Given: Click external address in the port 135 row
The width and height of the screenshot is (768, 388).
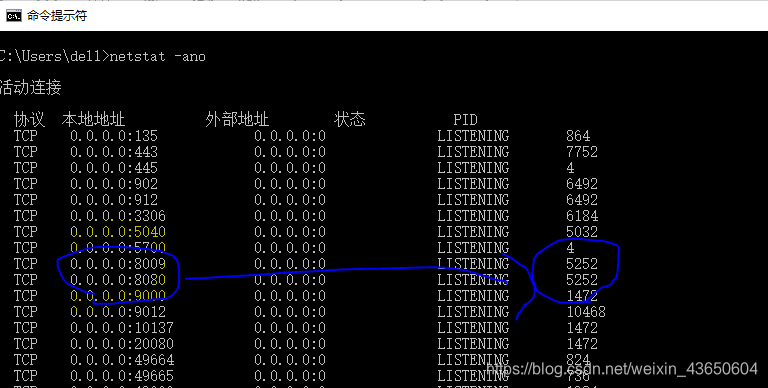Looking at the screenshot, I should [289, 136].
